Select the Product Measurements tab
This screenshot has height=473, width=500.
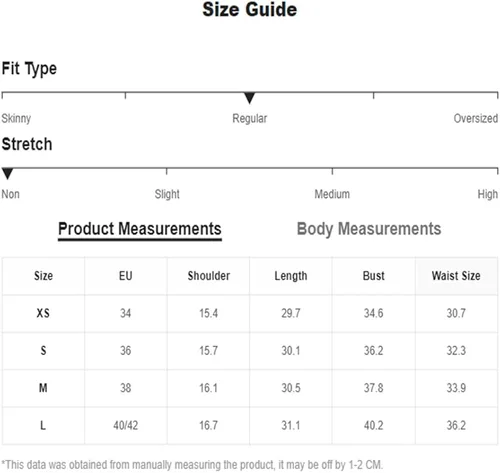coord(140,230)
